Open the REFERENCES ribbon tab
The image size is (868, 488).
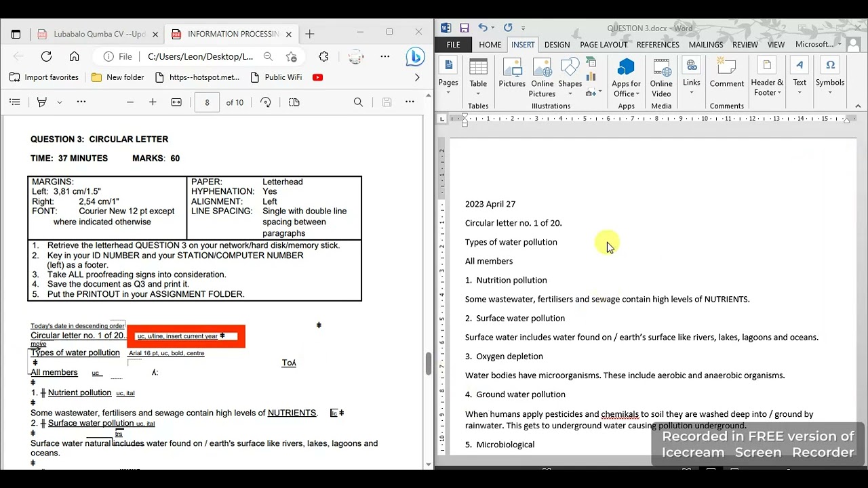(x=658, y=45)
